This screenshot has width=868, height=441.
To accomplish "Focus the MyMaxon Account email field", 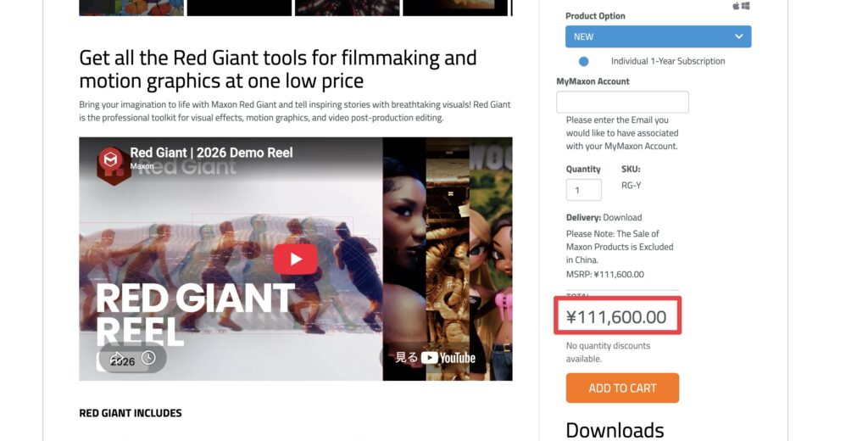I will click(x=622, y=102).
